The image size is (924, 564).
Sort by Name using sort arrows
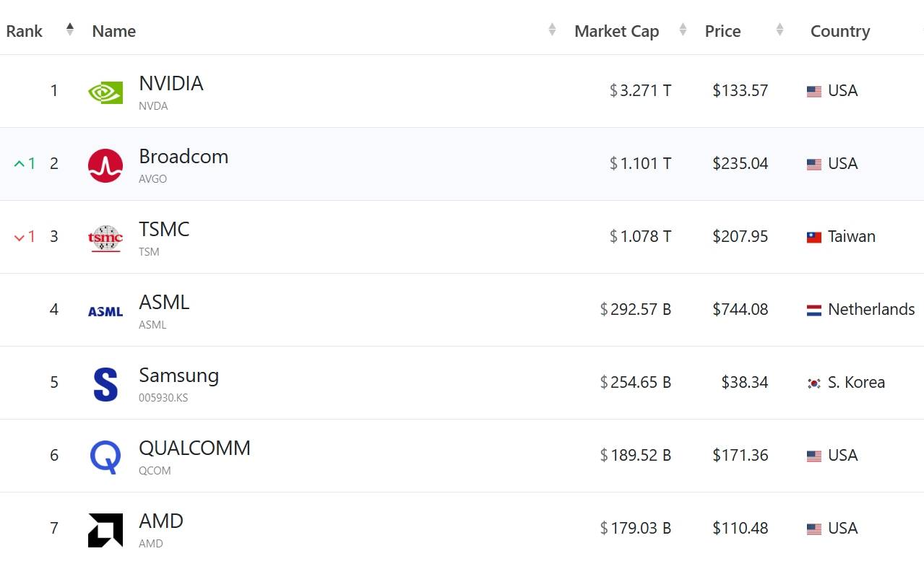pyautogui.click(x=553, y=30)
